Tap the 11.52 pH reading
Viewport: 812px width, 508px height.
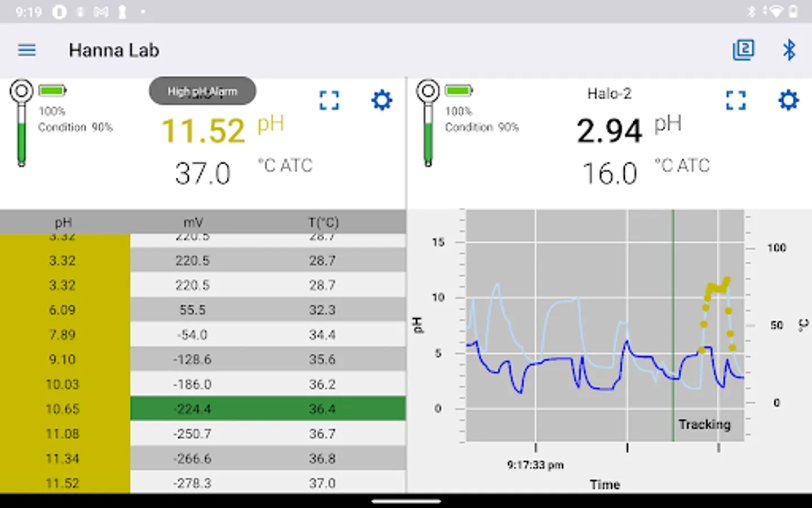203,131
